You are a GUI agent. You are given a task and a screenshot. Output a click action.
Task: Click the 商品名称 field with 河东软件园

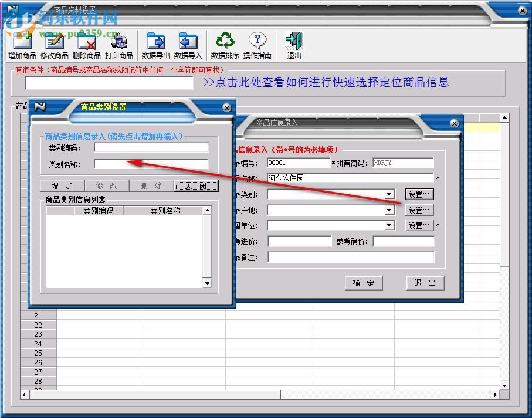click(x=351, y=178)
